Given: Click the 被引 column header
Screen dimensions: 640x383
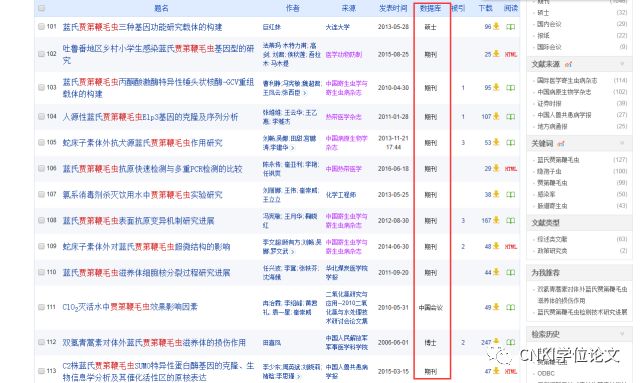Looking at the screenshot, I should [x=458, y=8].
